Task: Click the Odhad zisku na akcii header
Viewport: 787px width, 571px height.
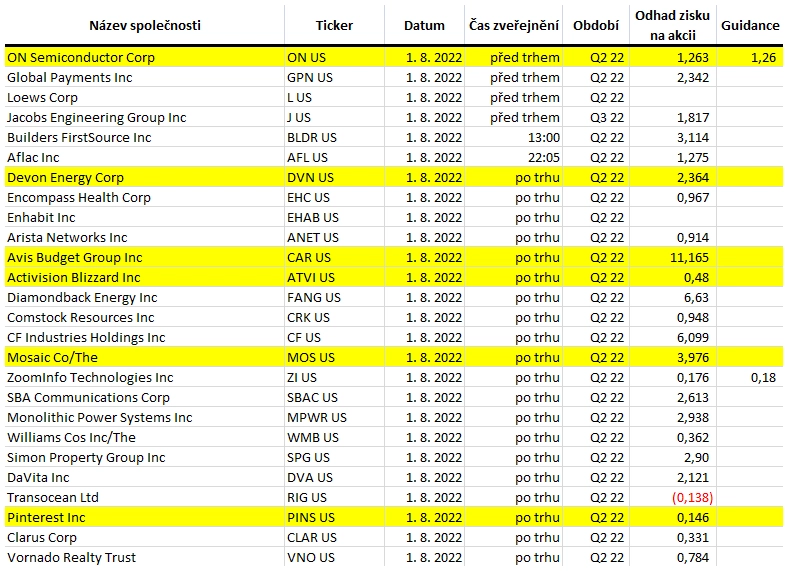Action: pos(673,26)
